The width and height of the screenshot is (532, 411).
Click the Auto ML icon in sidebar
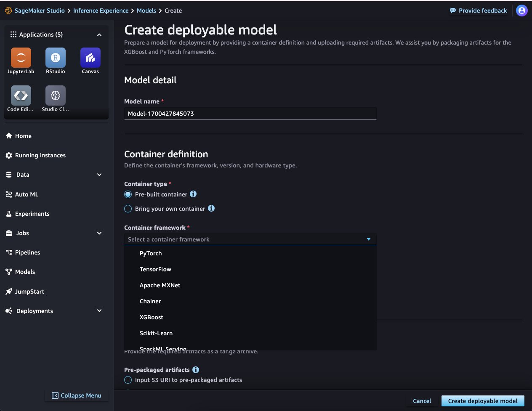[9, 194]
